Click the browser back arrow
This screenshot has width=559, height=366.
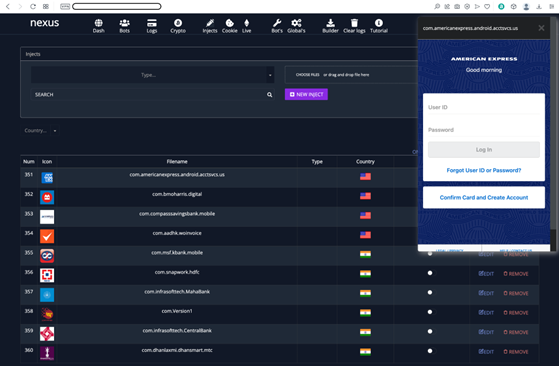pyautogui.click(x=8, y=6)
